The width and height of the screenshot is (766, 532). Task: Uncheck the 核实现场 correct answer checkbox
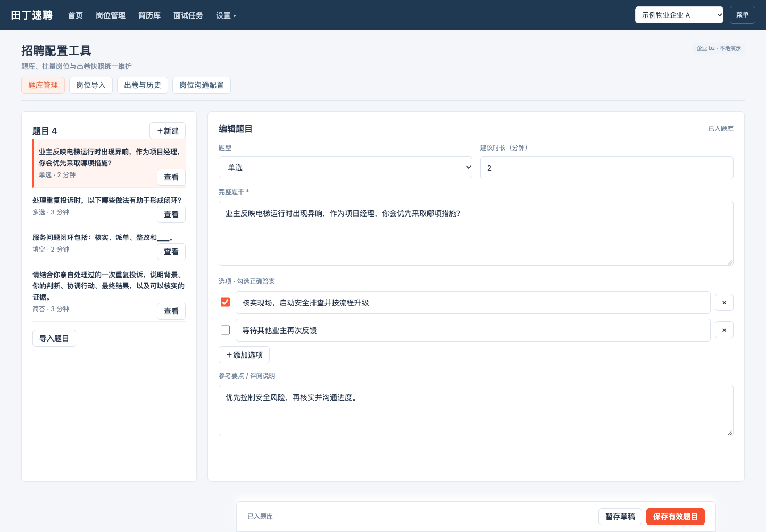point(225,302)
